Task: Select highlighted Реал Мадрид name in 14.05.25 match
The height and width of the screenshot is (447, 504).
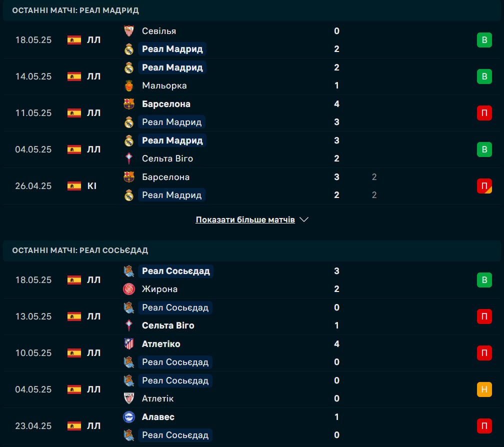Action: [172, 67]
